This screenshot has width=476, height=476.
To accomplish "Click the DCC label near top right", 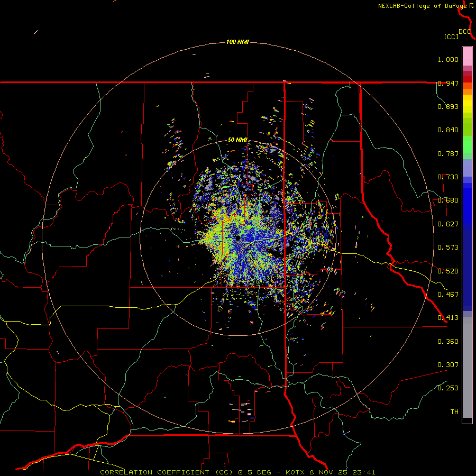I will [465, 32].
